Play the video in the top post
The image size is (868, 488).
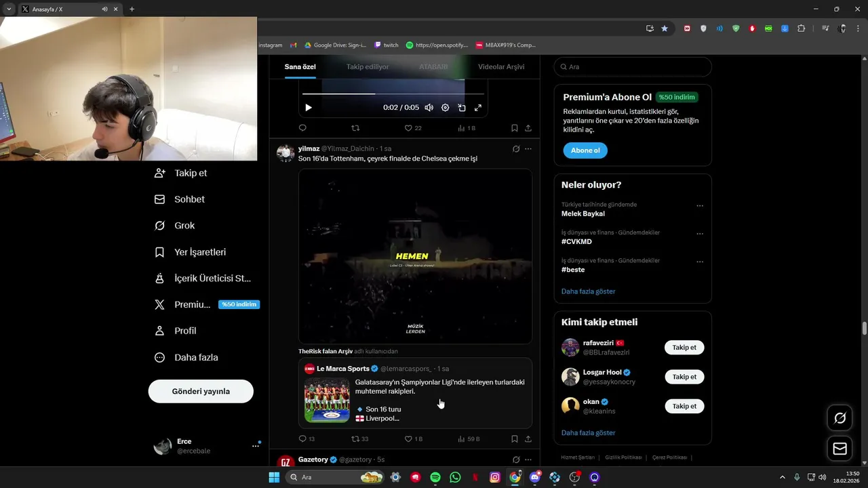309,108
